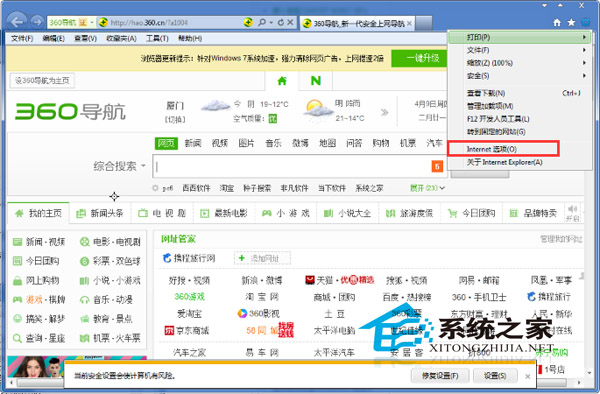Screen dimensions: 600x394
Task: Click the search magnifier icon in address bar
Action: 262,23
